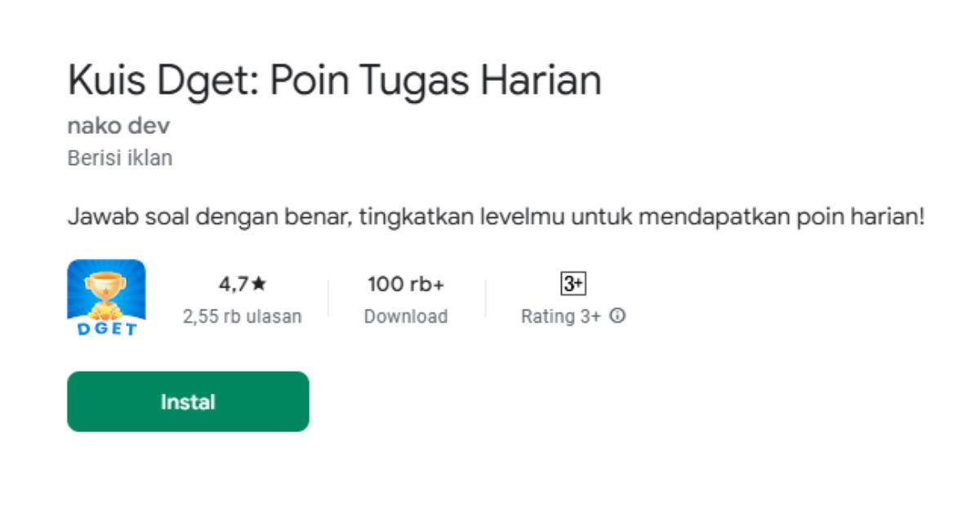This screenshot has width=980, height=513.
Task: Open the 2,55 rb ulasan reviews count
Action: (x=243, y=316)
